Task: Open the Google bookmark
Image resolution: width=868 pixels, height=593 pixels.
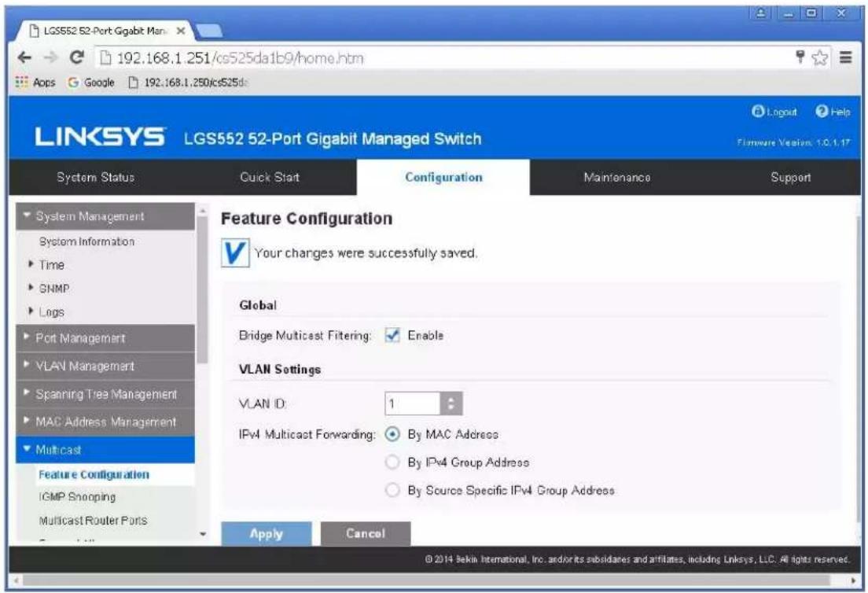Action: pos(91,83)
